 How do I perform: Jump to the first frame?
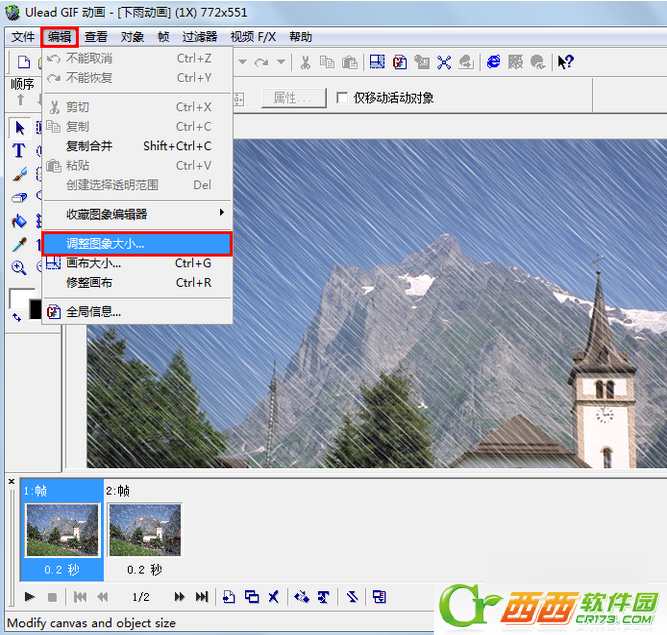point(80,597)
